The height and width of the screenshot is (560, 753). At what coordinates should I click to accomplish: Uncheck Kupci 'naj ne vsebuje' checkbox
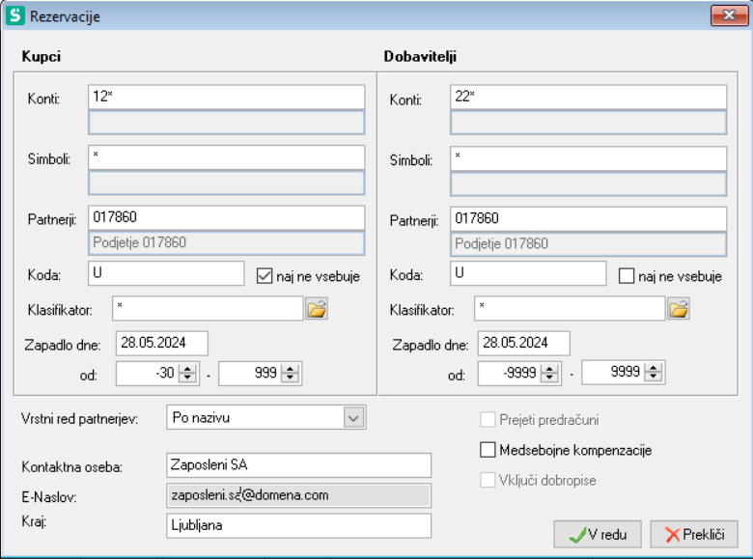265,276
